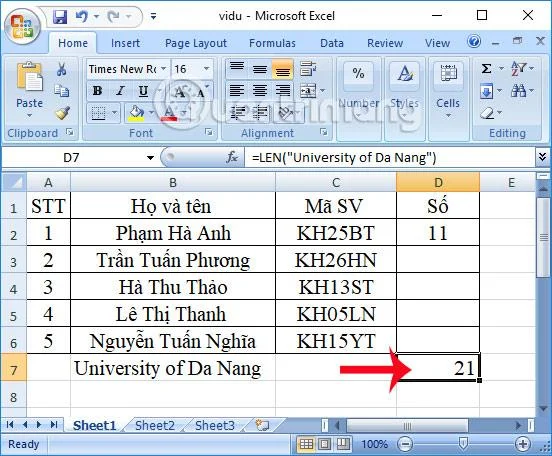
Task: Select the Format Painter brush
Action: (62, 113)
